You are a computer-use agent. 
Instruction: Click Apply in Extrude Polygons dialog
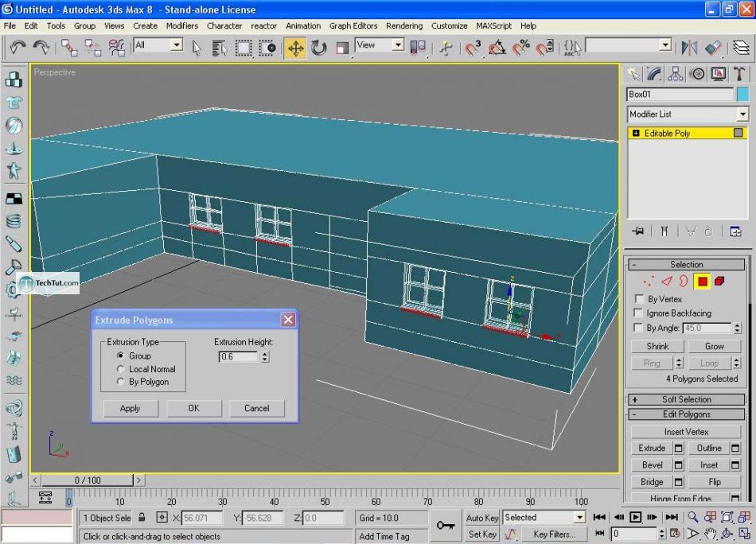click(x=130, y=408)
